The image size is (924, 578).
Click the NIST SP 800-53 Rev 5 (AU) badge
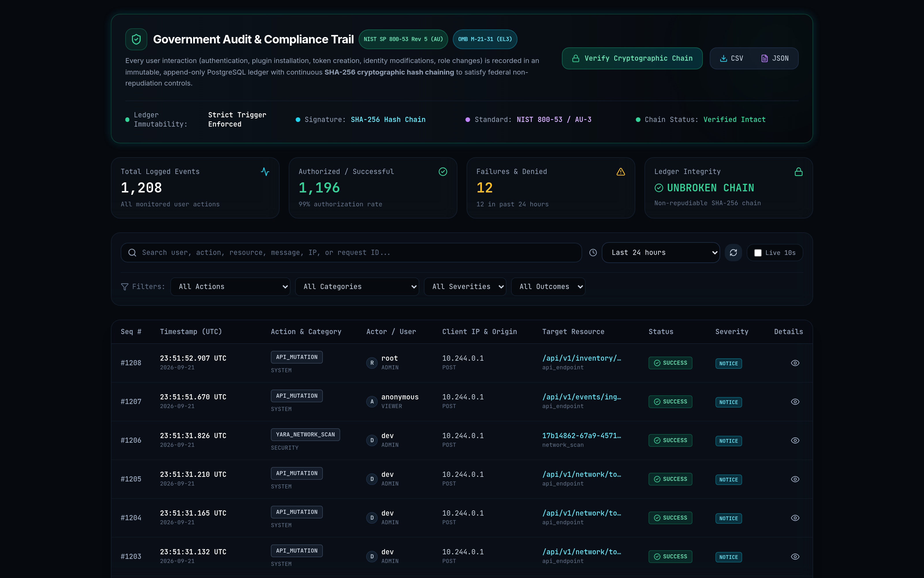403,39
